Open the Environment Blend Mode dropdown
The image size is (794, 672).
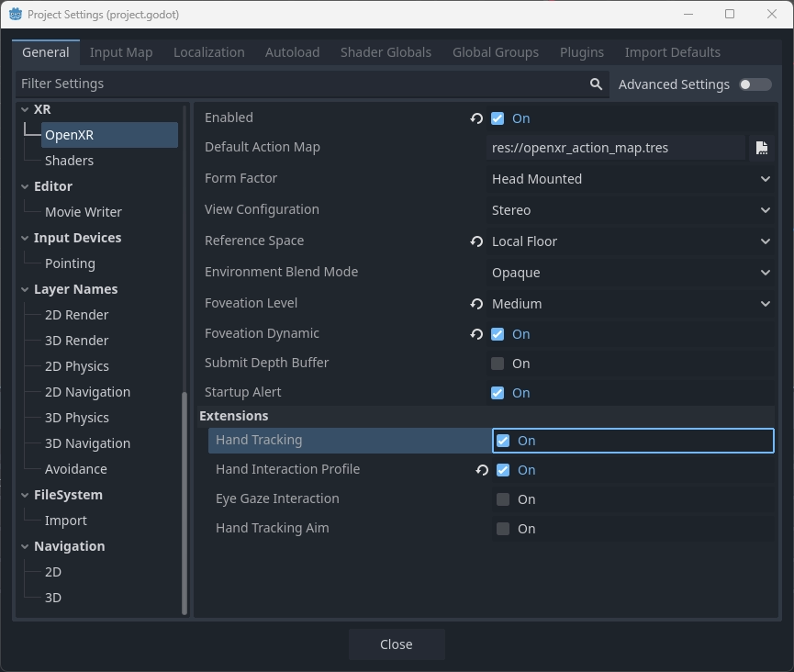click(x=631, y=273)
